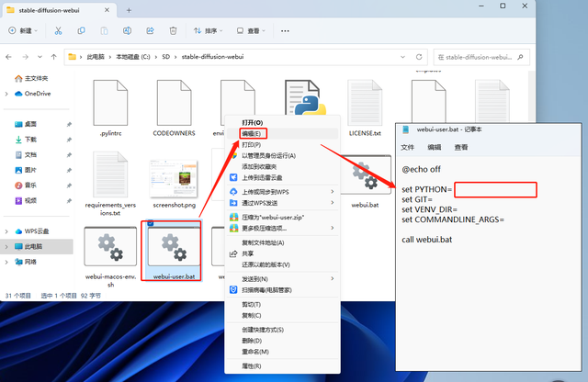
Task: Select OneDrive in navigation sidebar
Action: (33, 94)
